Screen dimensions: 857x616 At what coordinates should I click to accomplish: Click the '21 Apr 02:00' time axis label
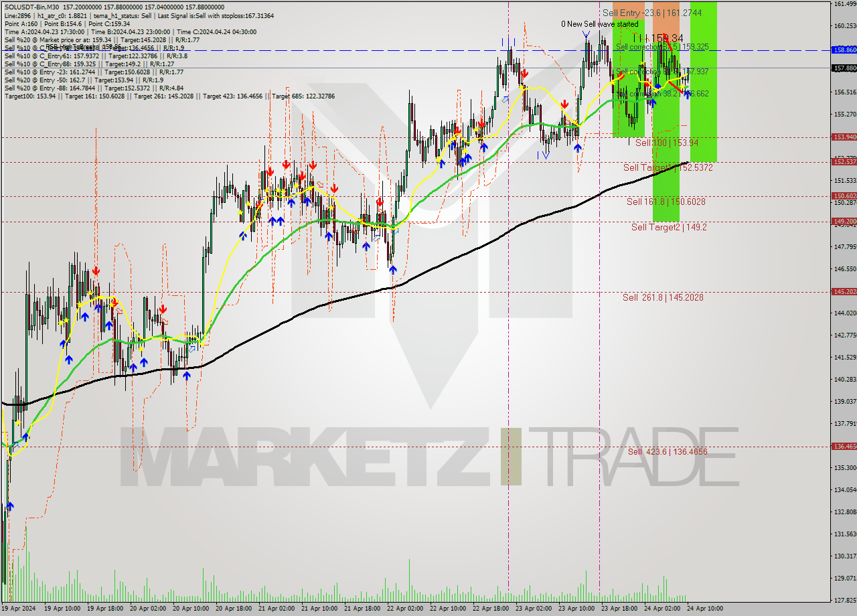[277, 609]
